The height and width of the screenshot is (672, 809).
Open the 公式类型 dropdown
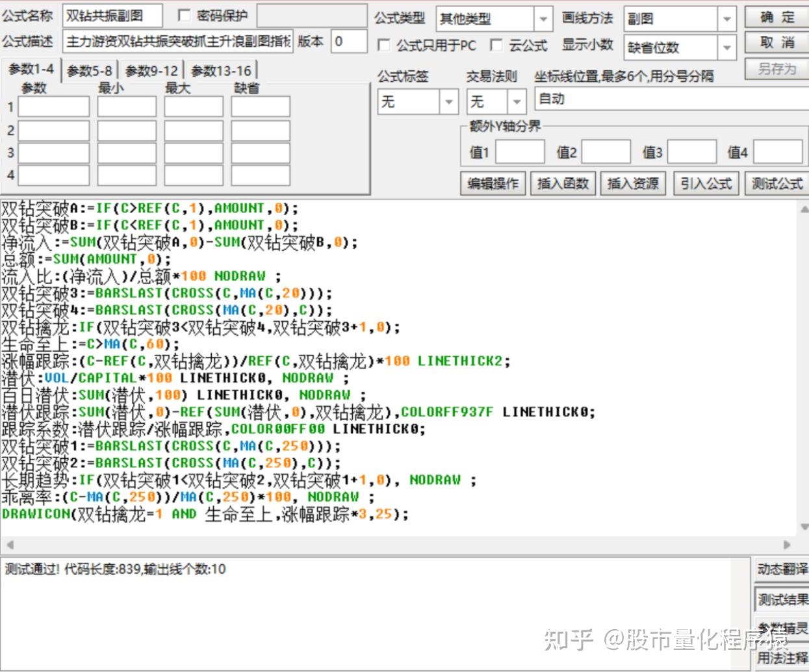[x=543, y=19]
